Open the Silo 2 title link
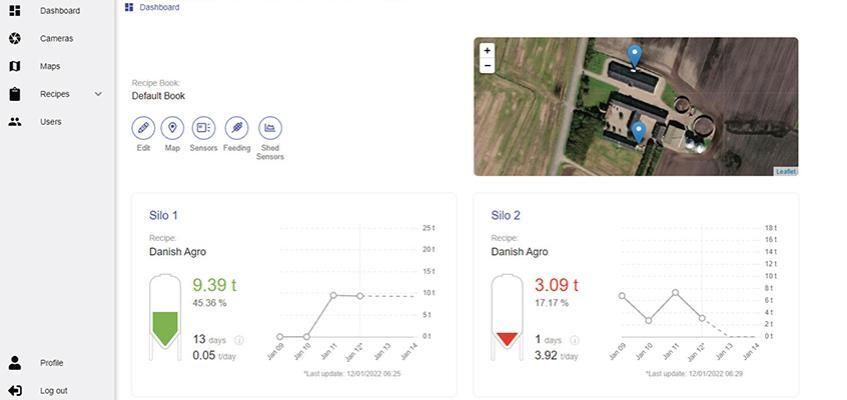This screenshot has height=400, width=847. [505, 215]
